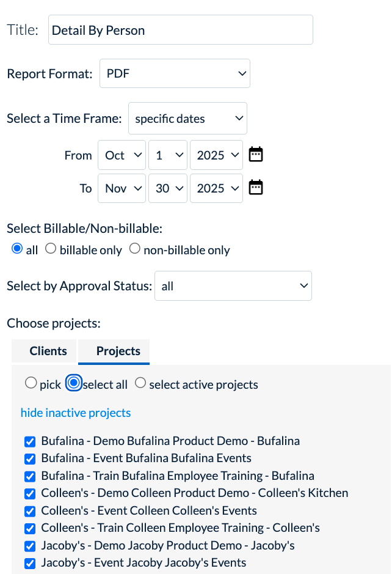Open the From month dropdown showing Oct
This screenshot has width=392, height=574.
tap(122, 155)
